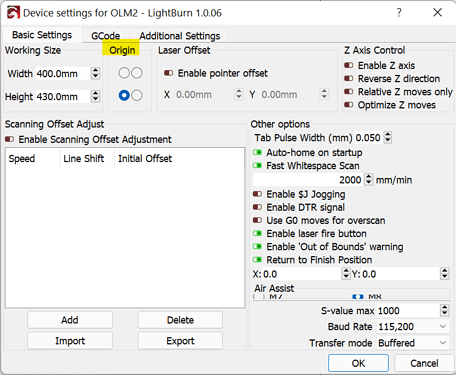Toggle Enable Scanning Offset Adjustment
Screen dimensions: 456x375
coord(9,139)
